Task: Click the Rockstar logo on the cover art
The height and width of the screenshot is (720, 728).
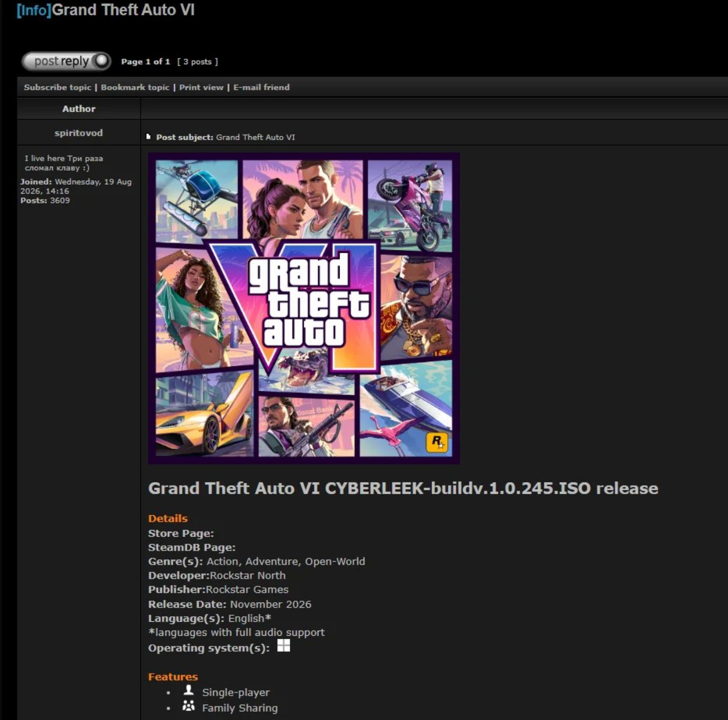Action: [x=437, y=442]
